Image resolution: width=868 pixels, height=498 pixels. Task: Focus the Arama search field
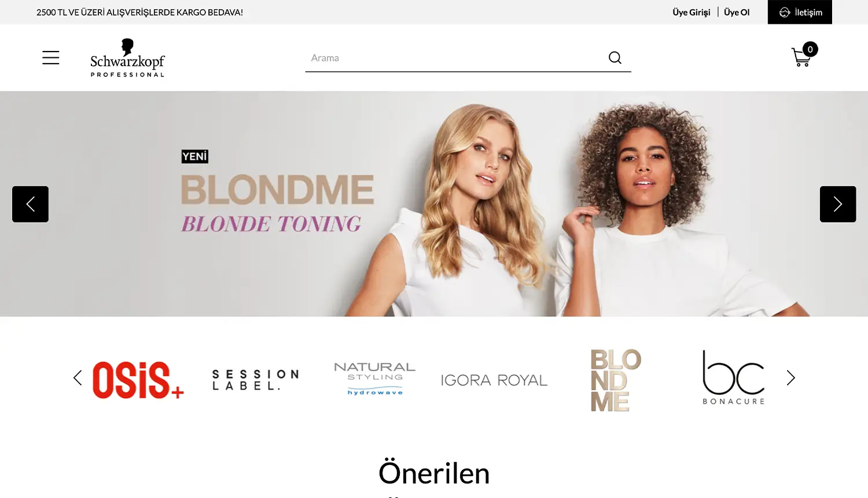tap(457, 58)
